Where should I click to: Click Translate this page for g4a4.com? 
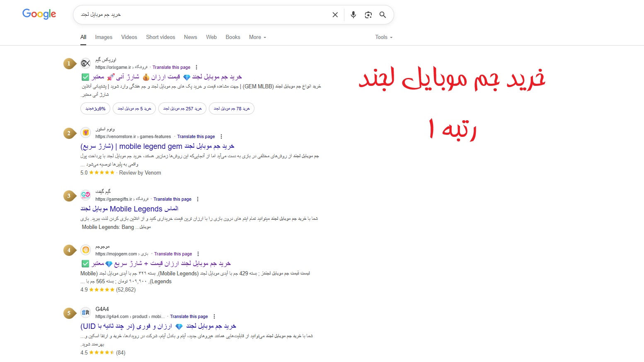coord(189,316)
